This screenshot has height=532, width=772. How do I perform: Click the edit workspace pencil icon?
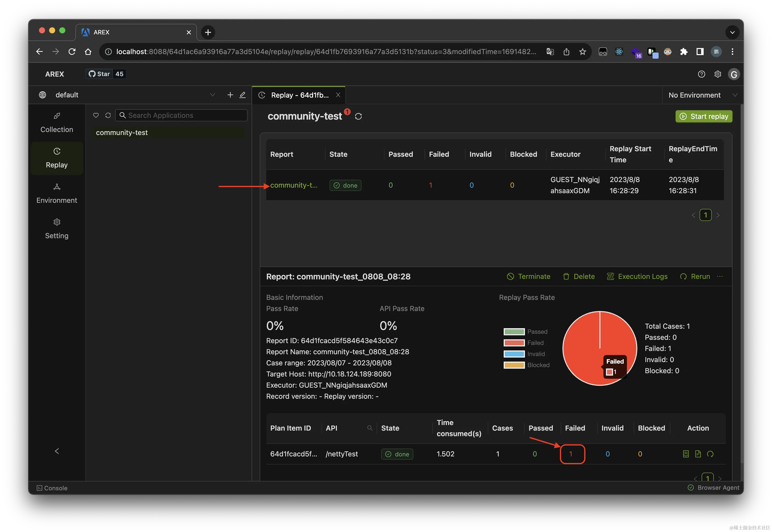coord(243,95)
